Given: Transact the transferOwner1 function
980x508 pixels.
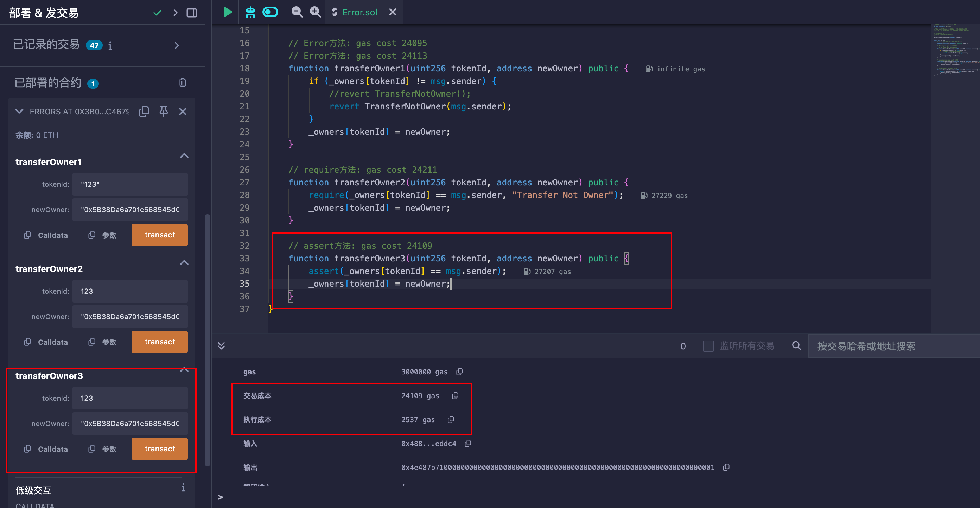Looking at the screenshot, I should point(160,235).
